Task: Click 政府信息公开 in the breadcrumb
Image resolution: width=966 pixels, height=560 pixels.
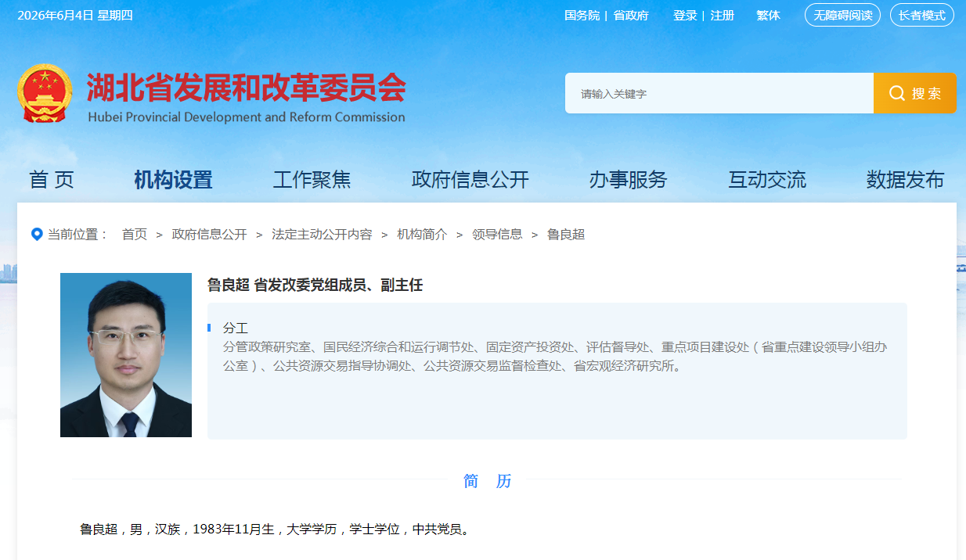Action: click(x=209, y=234)
